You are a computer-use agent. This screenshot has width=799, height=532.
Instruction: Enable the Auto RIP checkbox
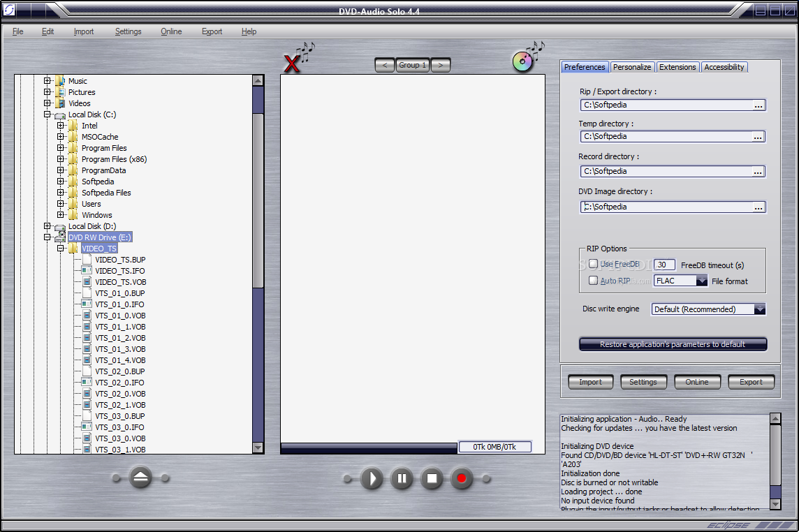click(593, 280)
